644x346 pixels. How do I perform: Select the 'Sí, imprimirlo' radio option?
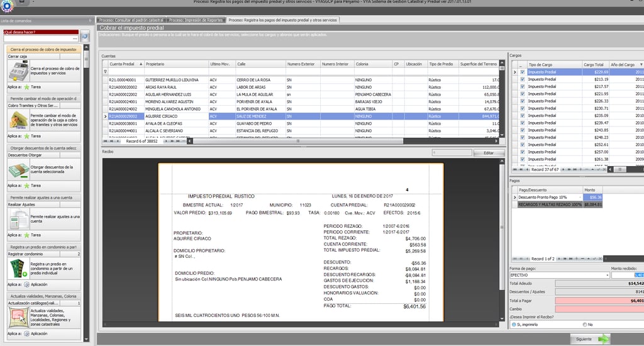[513, 325]
